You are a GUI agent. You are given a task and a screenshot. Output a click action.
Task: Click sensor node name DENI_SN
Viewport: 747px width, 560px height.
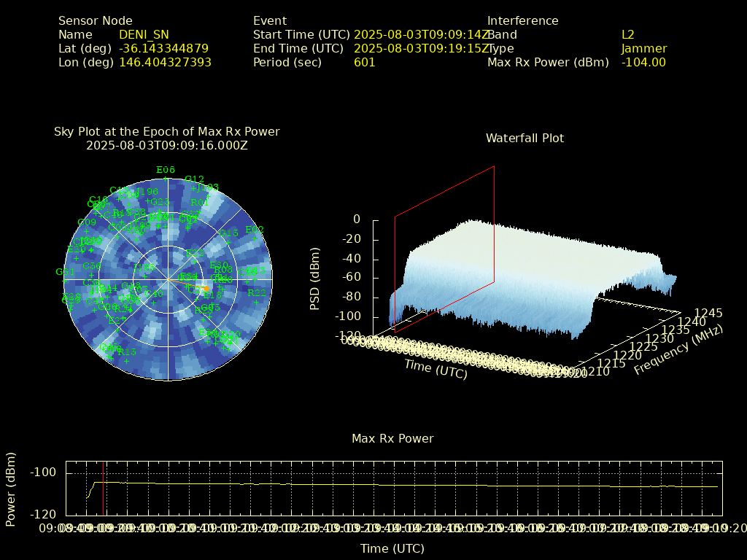click(144, 34)
